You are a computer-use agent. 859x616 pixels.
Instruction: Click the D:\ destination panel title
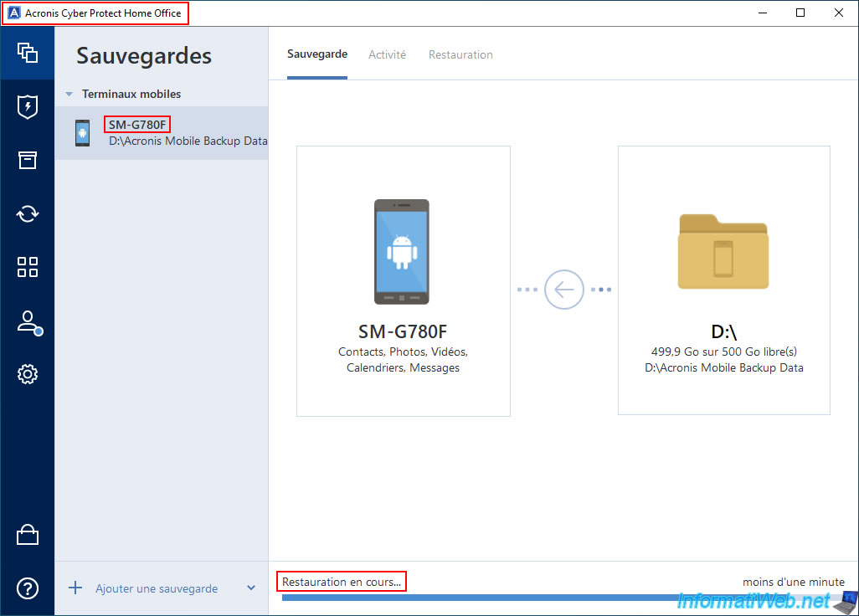(723, 331)
